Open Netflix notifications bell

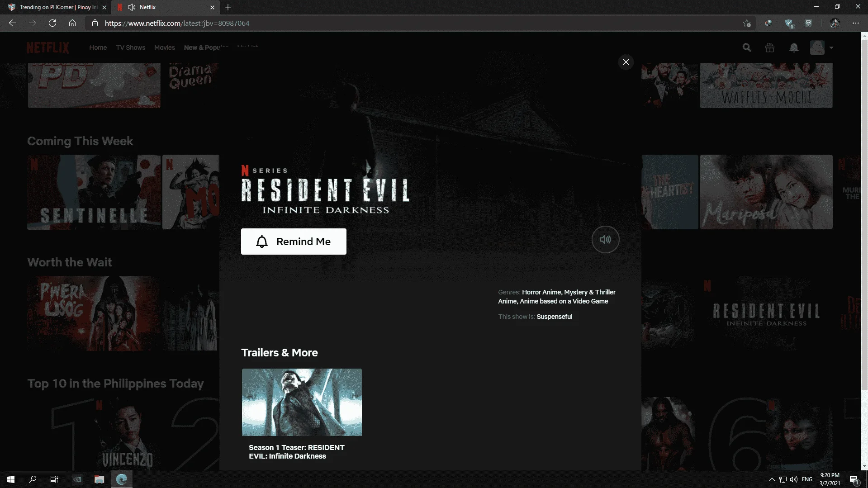click(x=794, y=47)
